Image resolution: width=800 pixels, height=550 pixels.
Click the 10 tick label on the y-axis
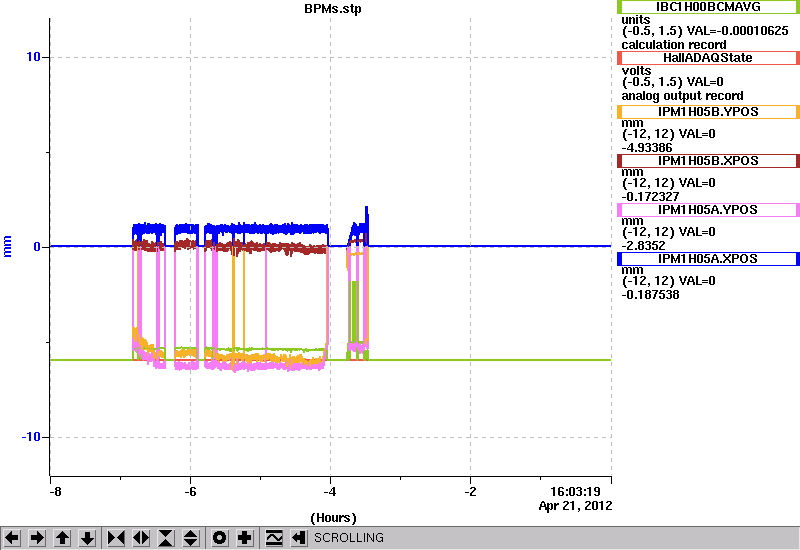pos(33,57)
